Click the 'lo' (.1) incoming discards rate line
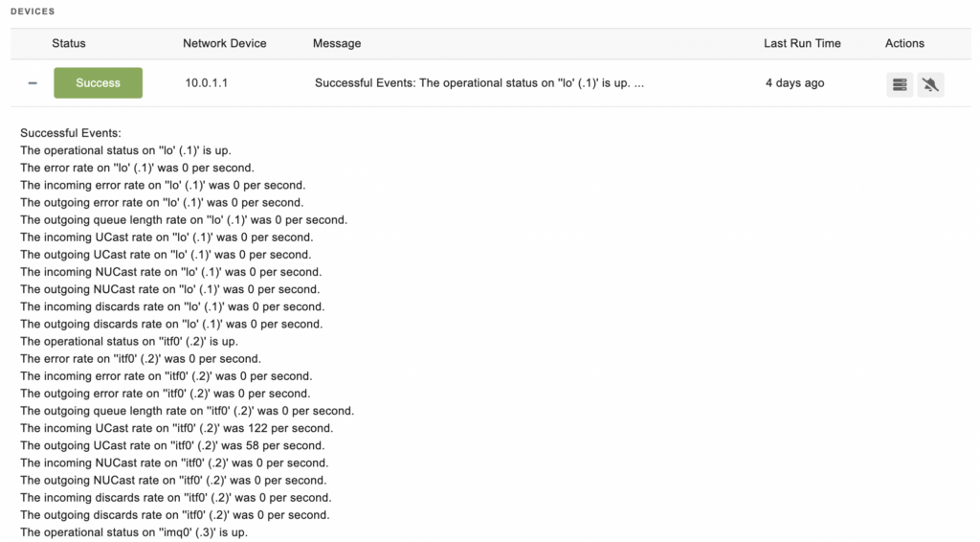Image resolution: width=980 pixels, height=542 pixels. (172, 307)
